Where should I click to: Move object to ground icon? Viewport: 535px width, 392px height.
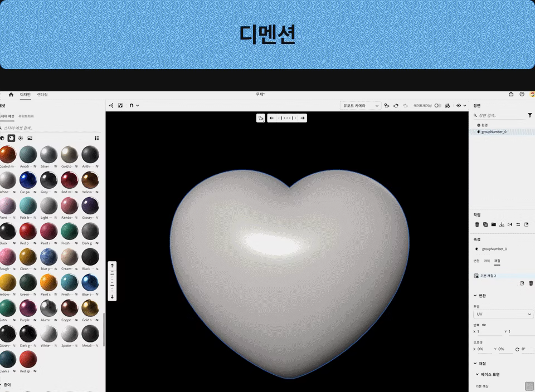502,224
